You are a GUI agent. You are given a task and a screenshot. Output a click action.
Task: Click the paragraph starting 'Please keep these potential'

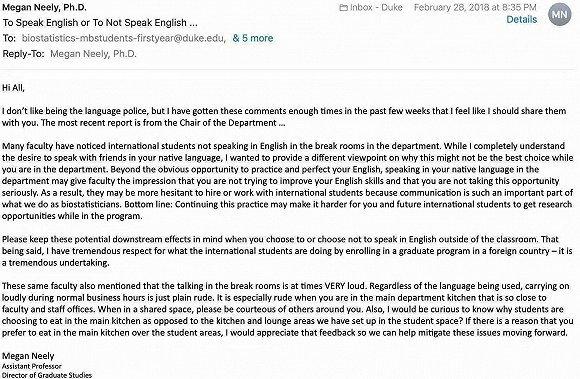(287, 251)
